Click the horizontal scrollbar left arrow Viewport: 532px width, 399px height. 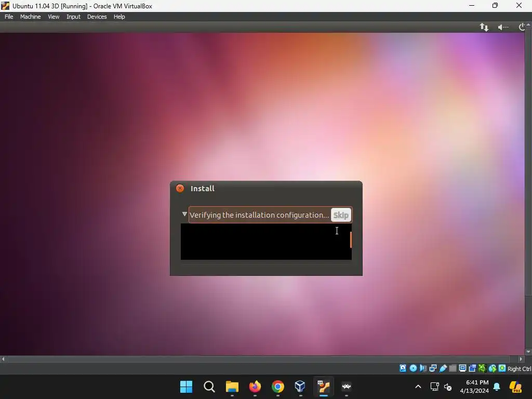3,359
